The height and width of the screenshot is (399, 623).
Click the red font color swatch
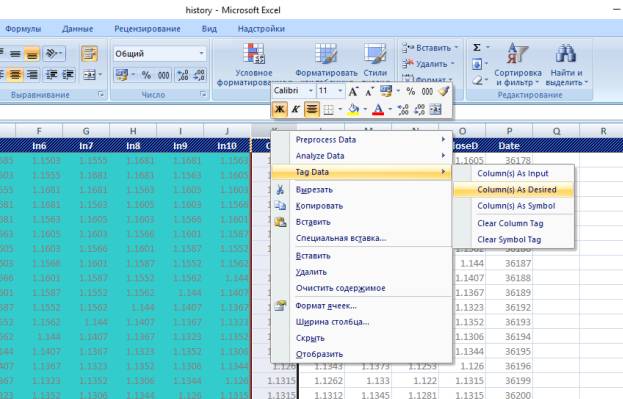[378, 109]
